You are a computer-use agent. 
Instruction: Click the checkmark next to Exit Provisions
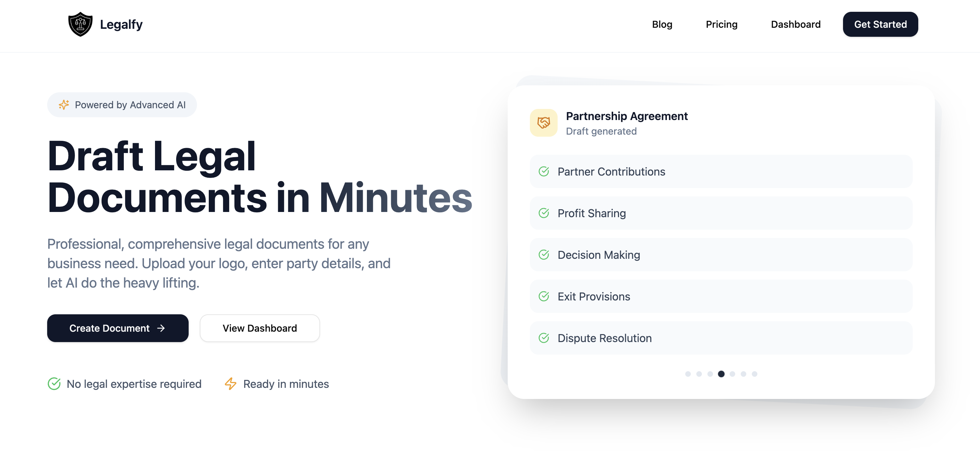point(544,296)
